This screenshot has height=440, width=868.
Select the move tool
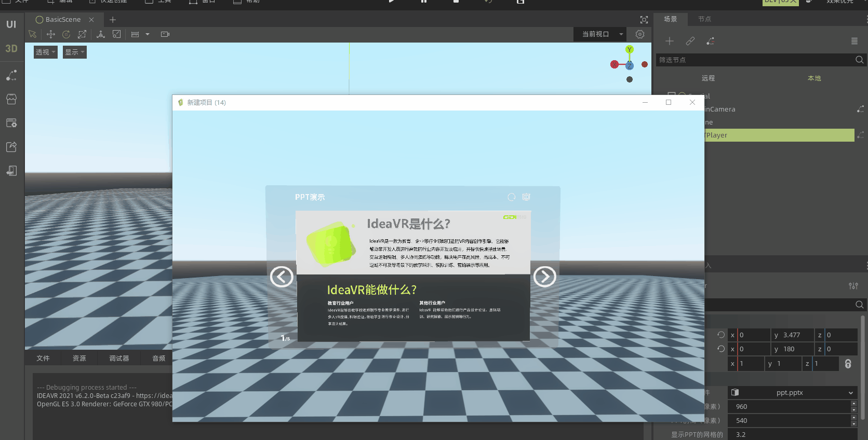click(50, 34)
